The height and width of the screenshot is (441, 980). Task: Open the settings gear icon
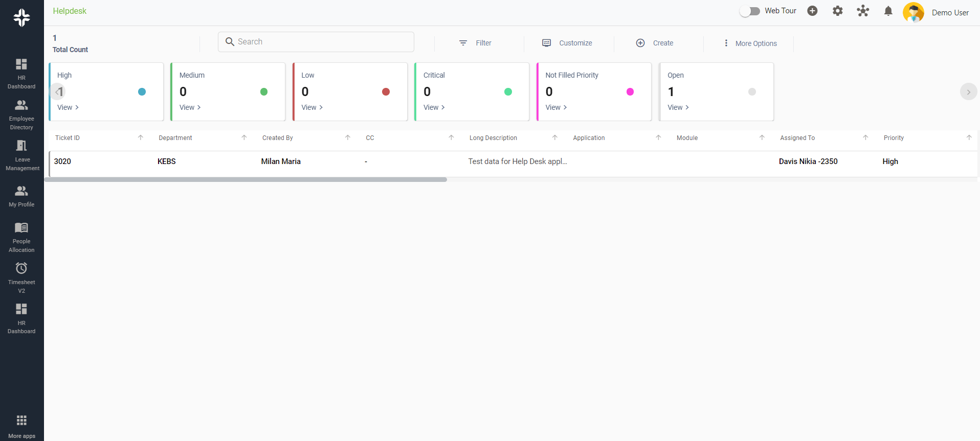[837, 11]
